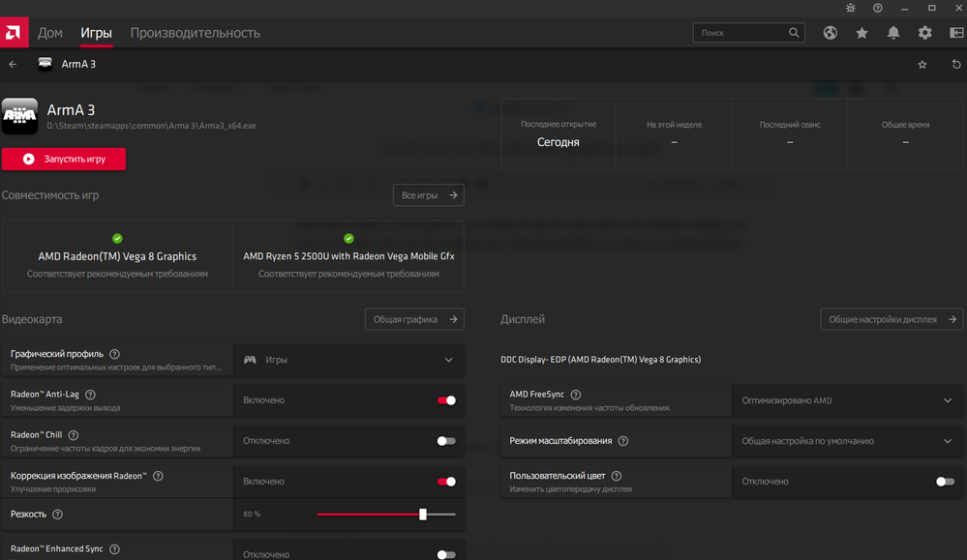This screenshot has width=967, height=560.
Task: Click the search magnifier icon
Action: tap(794, 33)
